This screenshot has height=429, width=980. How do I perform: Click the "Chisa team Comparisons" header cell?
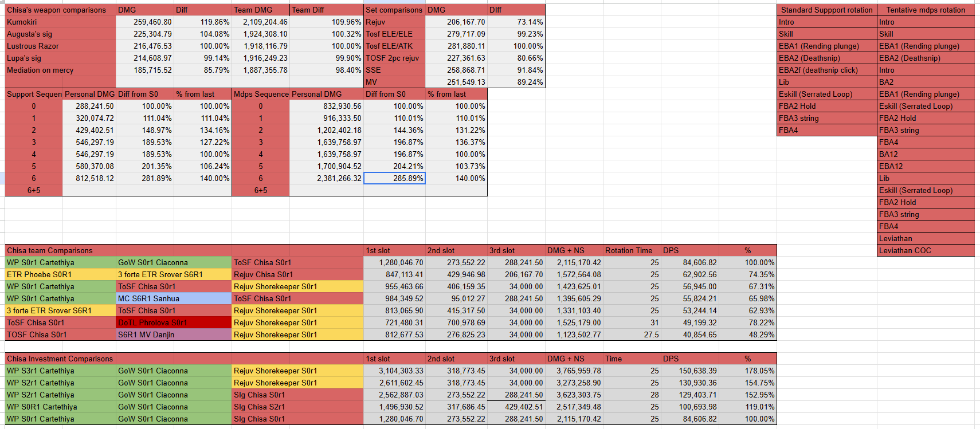coord(61,250)
